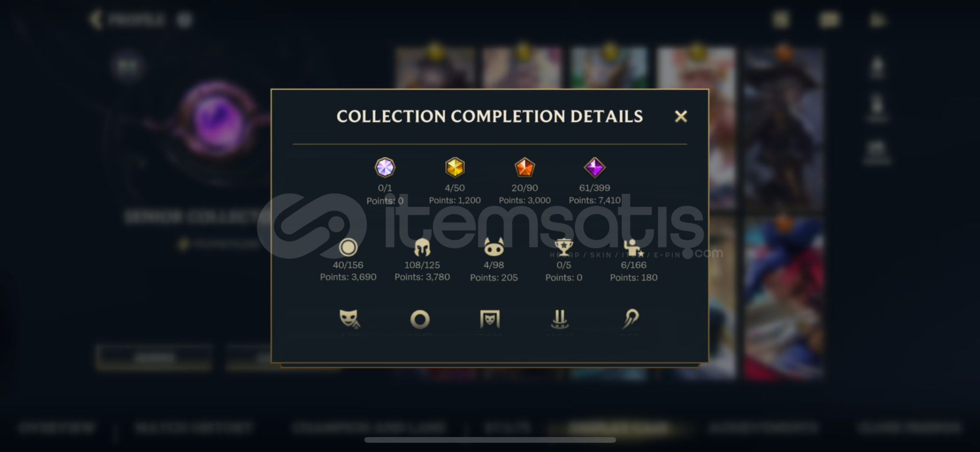Close the Collection Completion Details dialog
The width and height of the screenshot is (980, 452).
click(680, 116)
